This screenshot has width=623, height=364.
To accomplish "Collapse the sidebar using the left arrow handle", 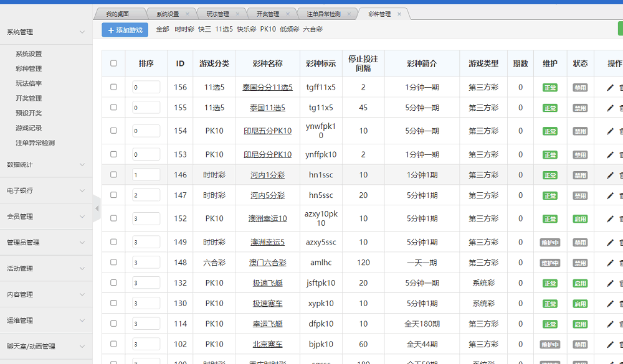I will [97, 208].
